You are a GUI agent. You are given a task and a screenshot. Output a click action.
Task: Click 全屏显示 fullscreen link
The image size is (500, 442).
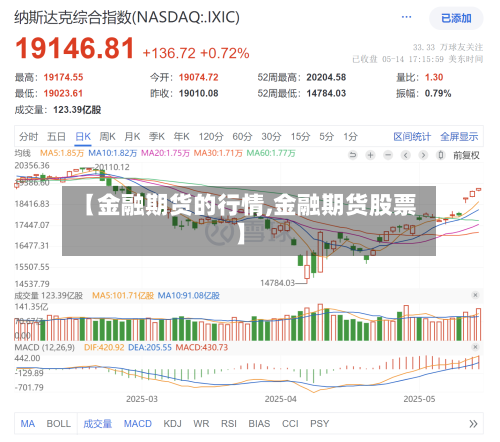tap(459, 136)
